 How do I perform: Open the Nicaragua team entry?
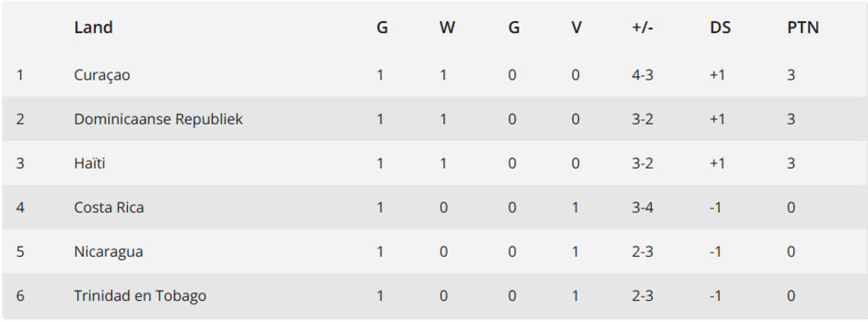point(108,252)
